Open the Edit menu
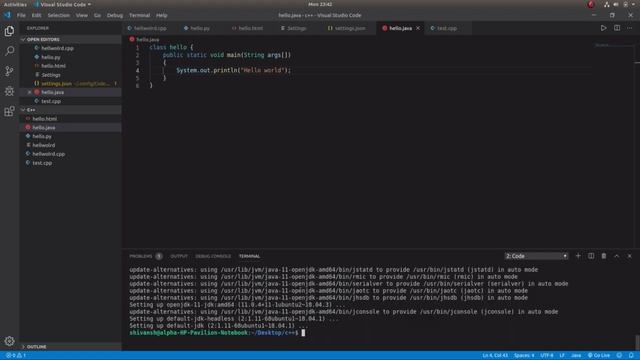 click(37, 16)
